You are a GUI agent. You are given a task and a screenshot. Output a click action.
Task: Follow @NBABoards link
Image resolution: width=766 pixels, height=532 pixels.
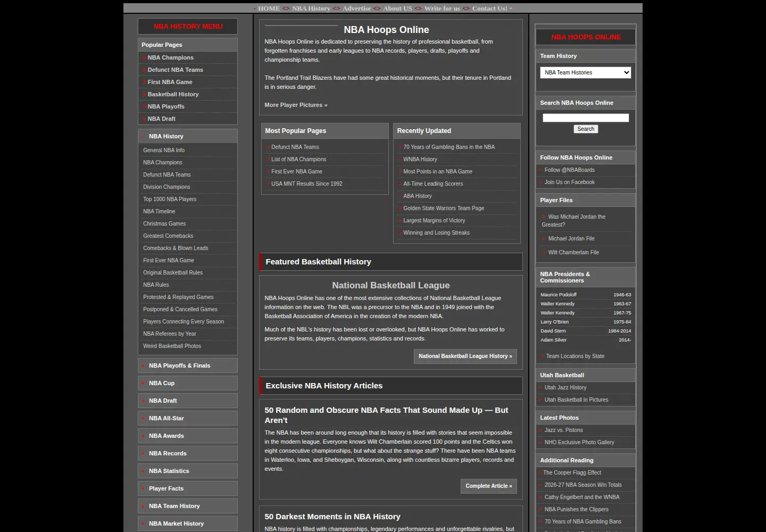[x=570, y=170]
